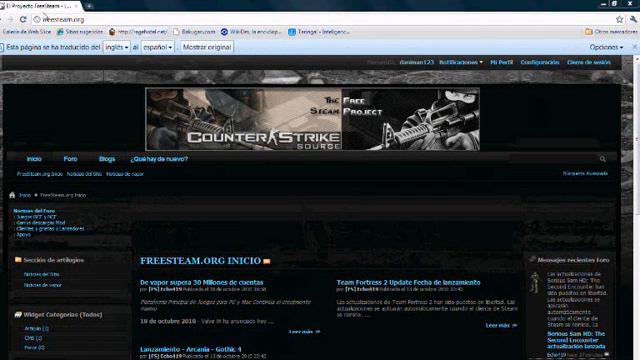This screenshot has height=360, width=640.
Task: Open the Apoyo link in forum list
Action: (x=23, y=234)
